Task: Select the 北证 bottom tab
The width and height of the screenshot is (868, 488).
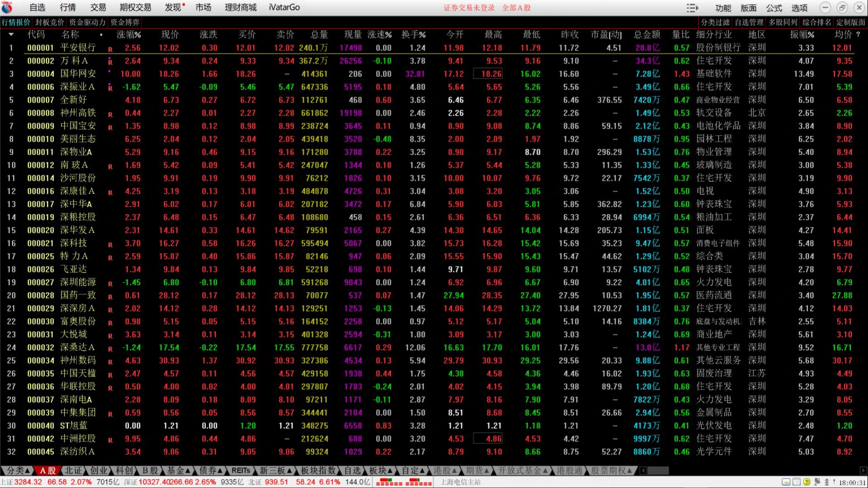Action: [73, 470]
